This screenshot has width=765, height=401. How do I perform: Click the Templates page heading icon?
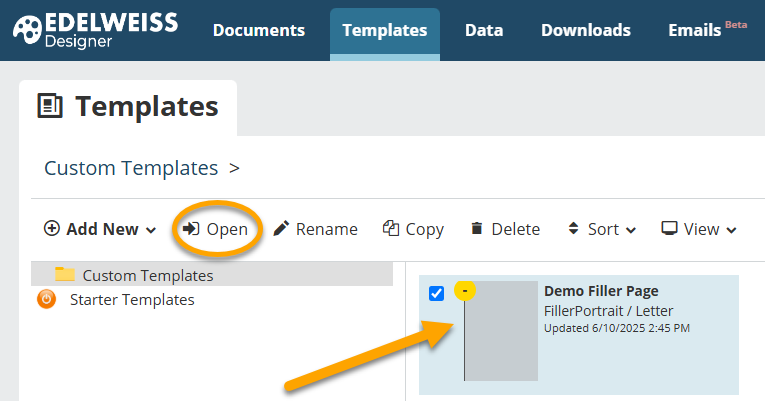coord(50,106)
